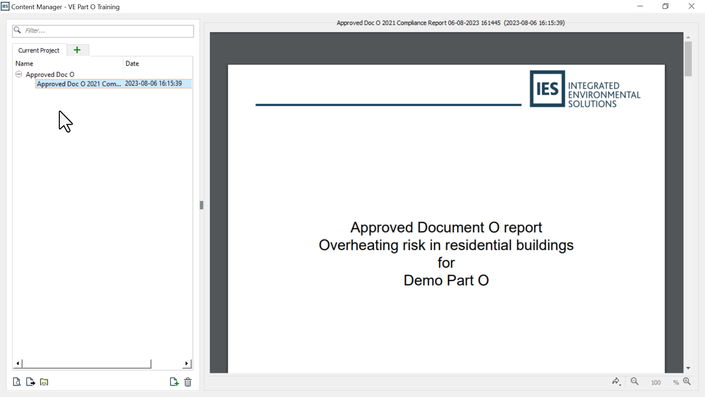
Task: Click the search magnifier in the filter box
Action: pyautogui.click(x=17, y=30)
